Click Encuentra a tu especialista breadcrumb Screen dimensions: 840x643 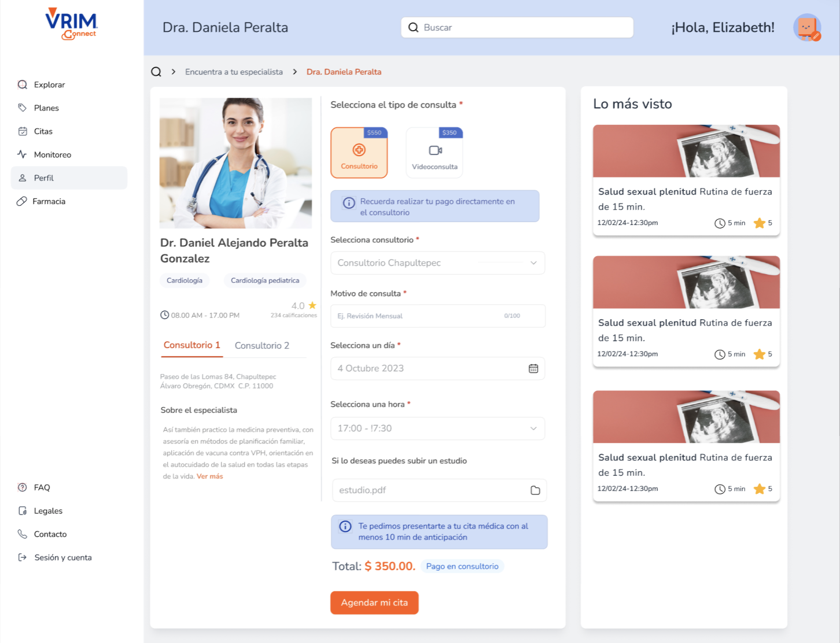click(x=234, y=72)
